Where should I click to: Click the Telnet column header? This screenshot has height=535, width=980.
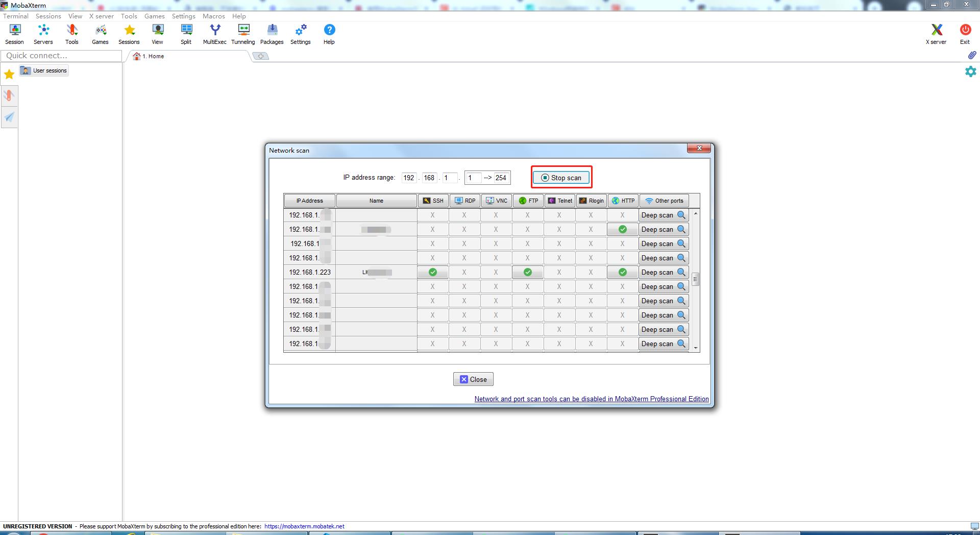[559, 201]
